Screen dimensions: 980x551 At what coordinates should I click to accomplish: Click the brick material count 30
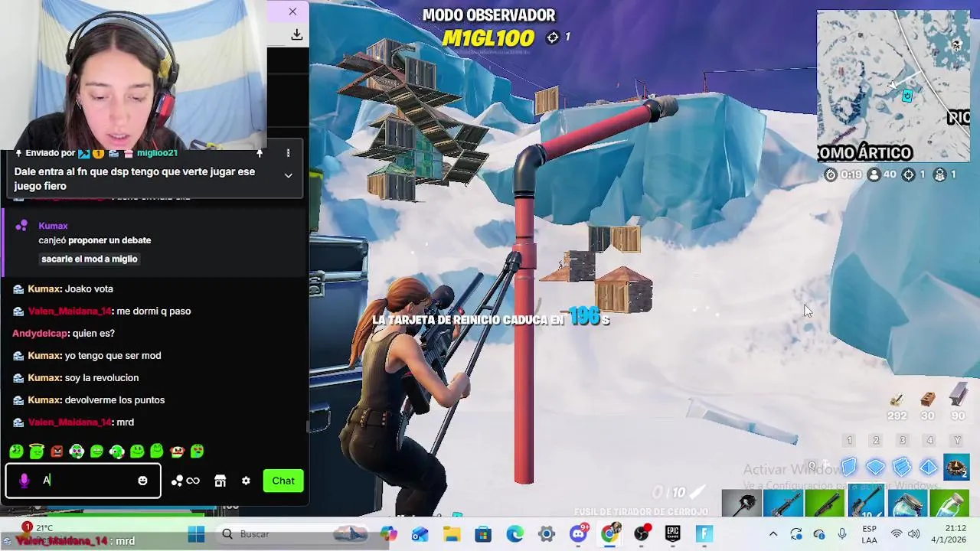tap(927, 416)
